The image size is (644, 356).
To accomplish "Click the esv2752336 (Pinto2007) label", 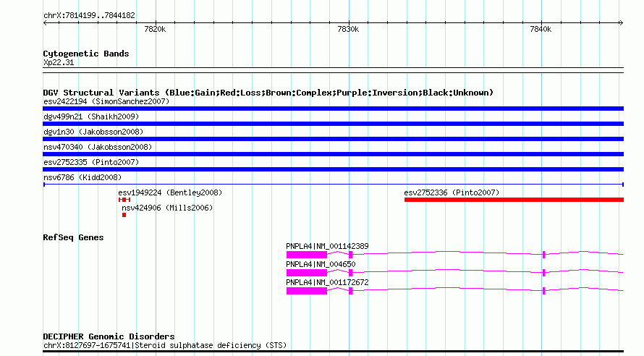I will click(x=452, y=192).
